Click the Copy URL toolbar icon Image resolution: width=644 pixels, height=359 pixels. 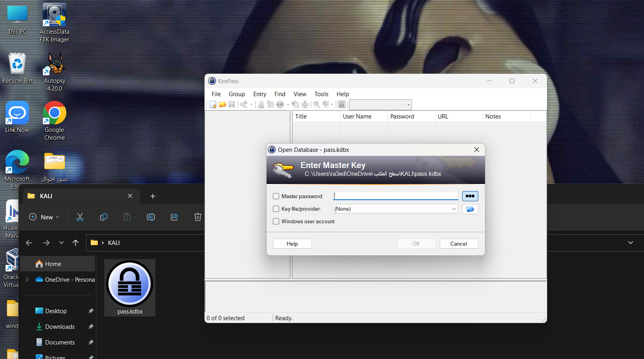(295, 104)
